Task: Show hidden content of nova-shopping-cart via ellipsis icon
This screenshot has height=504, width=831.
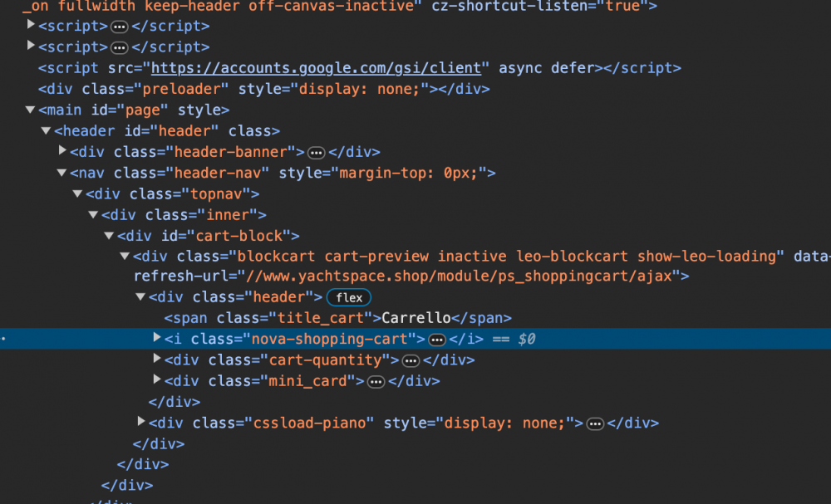Action: [x=437, y=339]
